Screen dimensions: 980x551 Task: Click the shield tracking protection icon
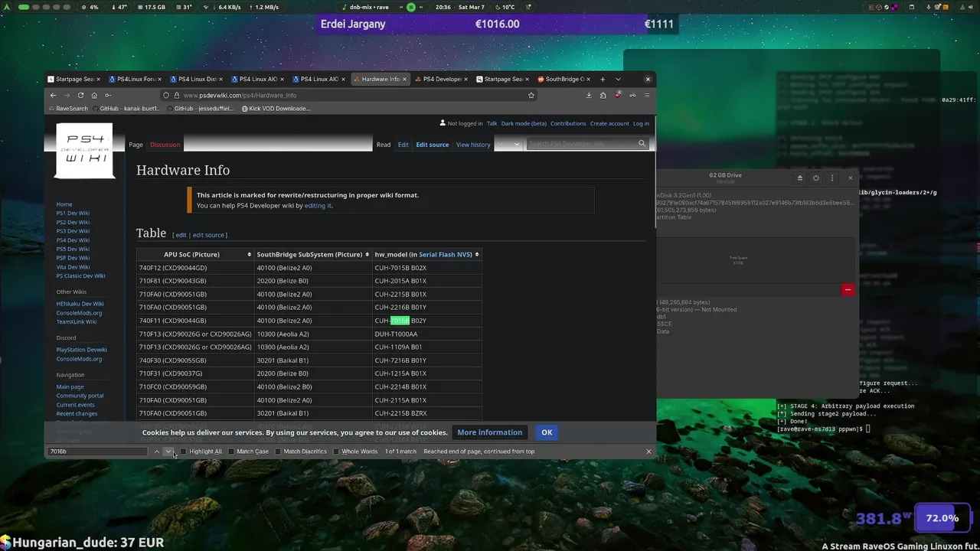166,95
